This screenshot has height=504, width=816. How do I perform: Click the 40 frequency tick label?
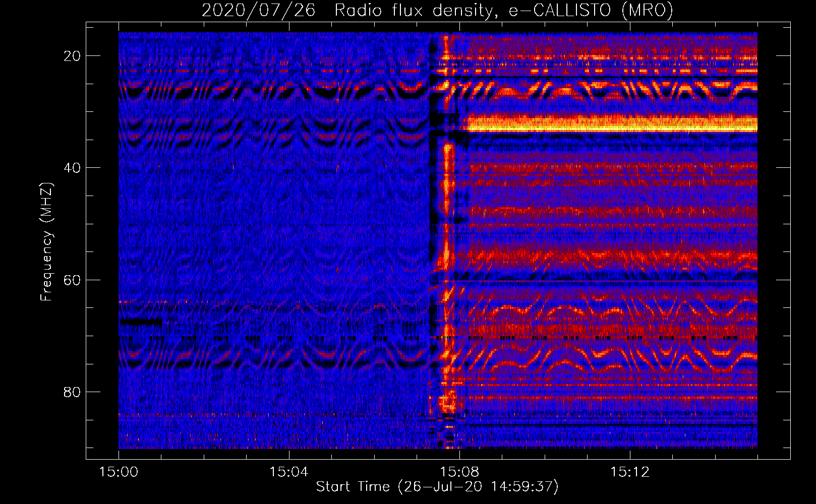click(73, 168)
